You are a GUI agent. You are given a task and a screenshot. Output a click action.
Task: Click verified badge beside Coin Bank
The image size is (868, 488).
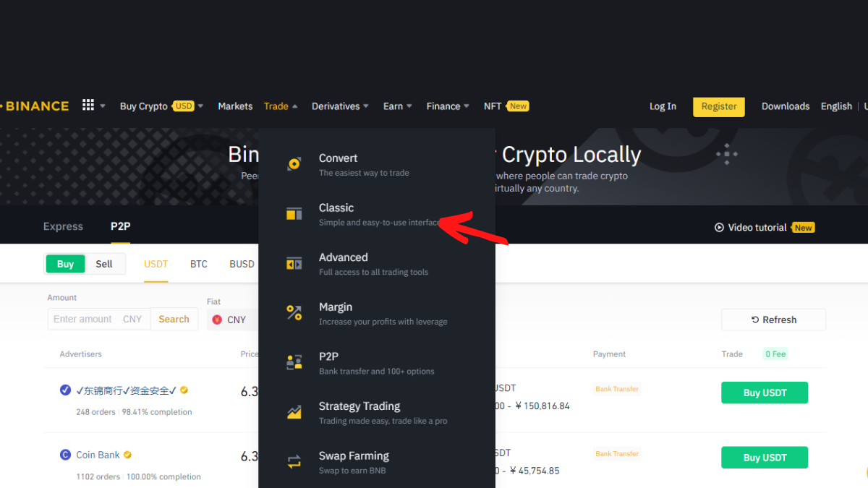pos(127,455)
